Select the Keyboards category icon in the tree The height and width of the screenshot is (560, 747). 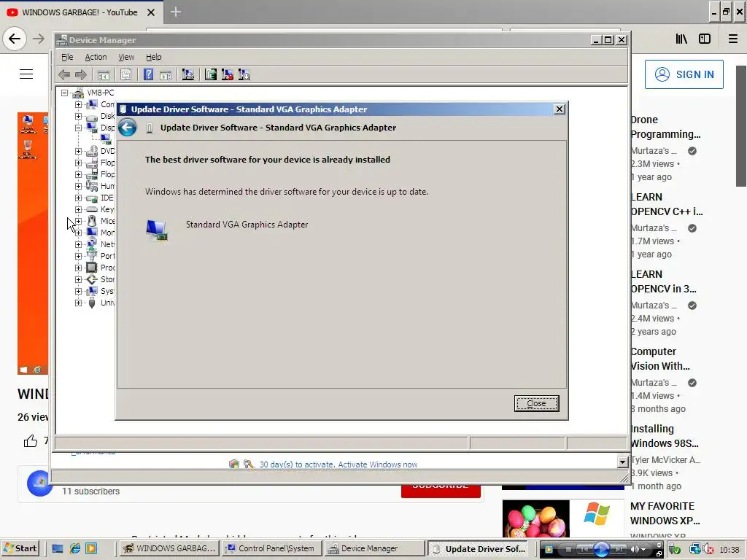tap(92, 209)
